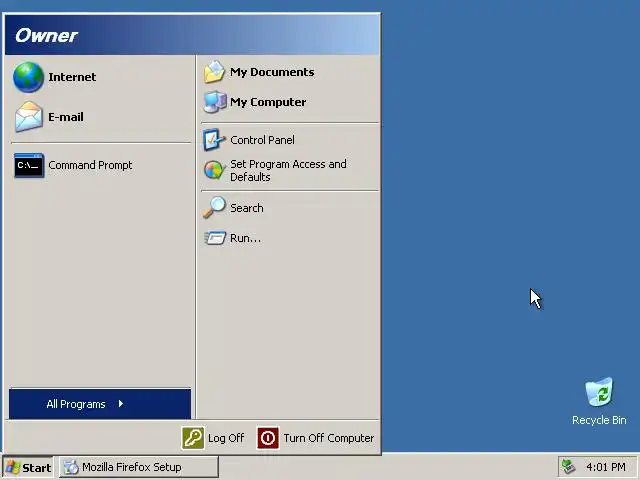Switch to Mozilla Firefox Setup taskbar button
The width and height of the screenshot is (640, 480).
point(139,467)
